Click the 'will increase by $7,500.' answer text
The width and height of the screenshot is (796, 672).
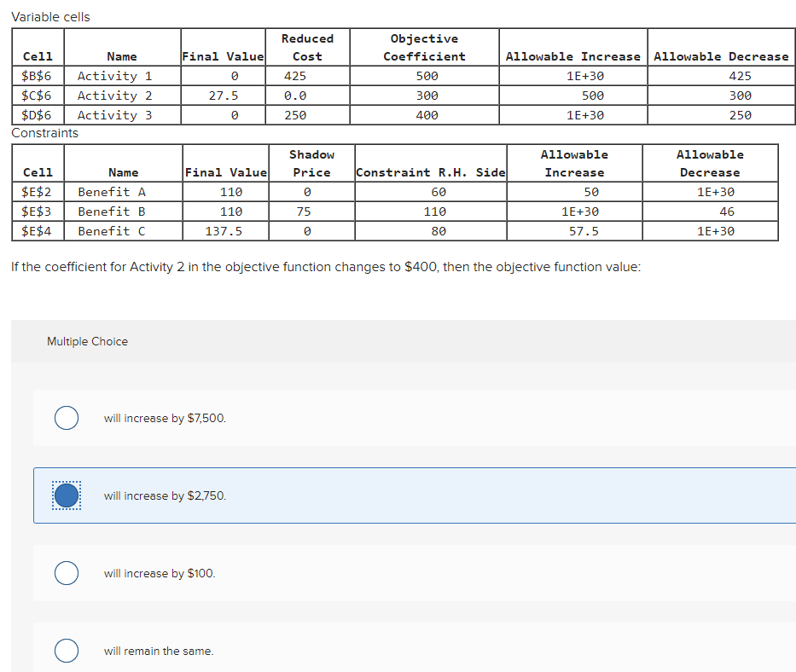[x=165, y=418]
